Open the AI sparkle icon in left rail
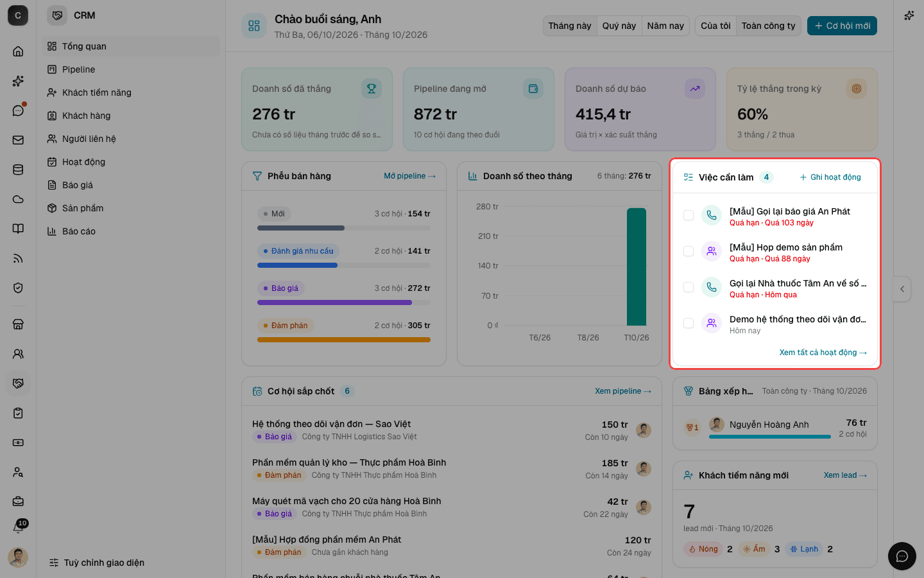Viewport: 924px width, 578px height. click(x=18, y=81)
